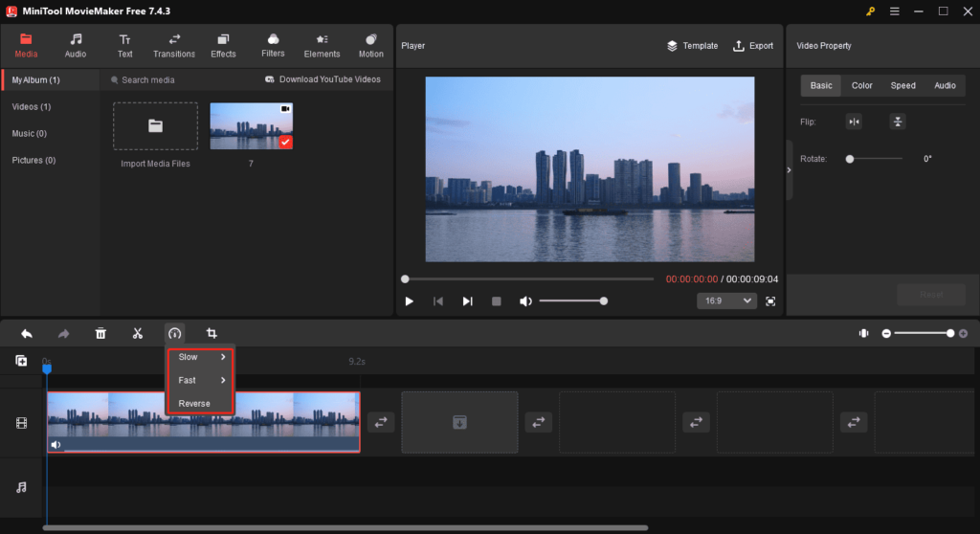Viewport: 980px width, 534px height.
Task: Click the Flip Horizontal icon
Action: pos(854,122)
